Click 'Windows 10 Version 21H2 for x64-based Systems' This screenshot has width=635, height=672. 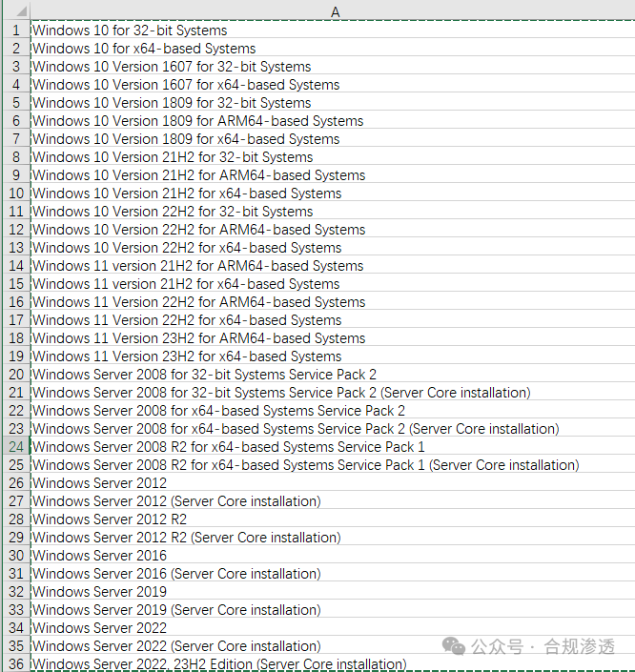tap(333, 193)
